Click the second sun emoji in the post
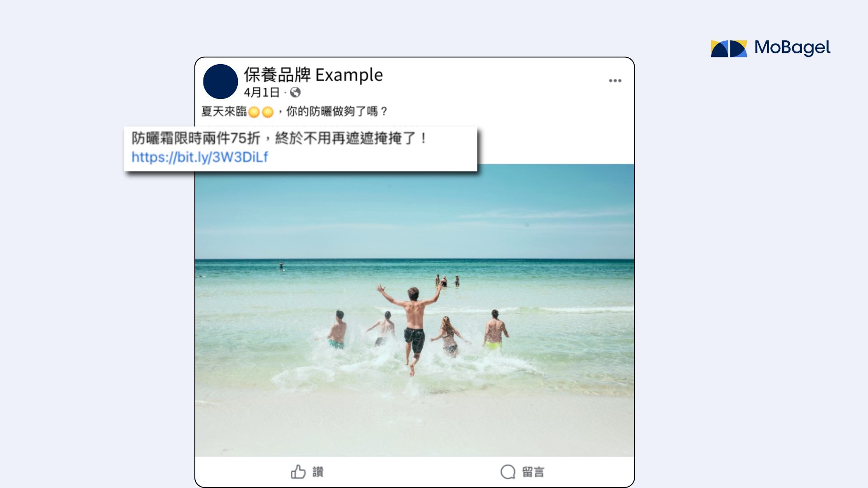The height and width of the screenshot is (488, 868). click(x=268, y=112)
